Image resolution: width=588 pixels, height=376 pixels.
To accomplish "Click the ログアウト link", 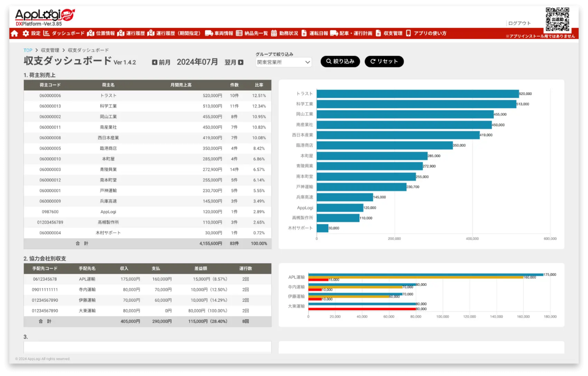I will 519,23.
